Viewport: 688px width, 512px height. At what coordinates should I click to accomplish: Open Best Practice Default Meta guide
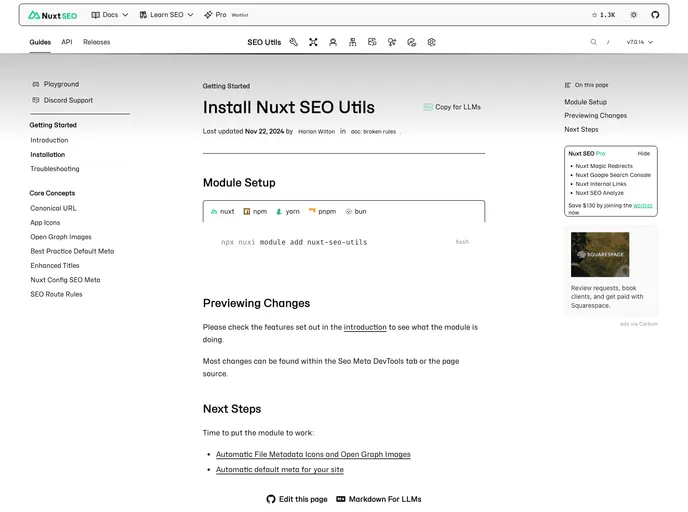tap(72, 251)
